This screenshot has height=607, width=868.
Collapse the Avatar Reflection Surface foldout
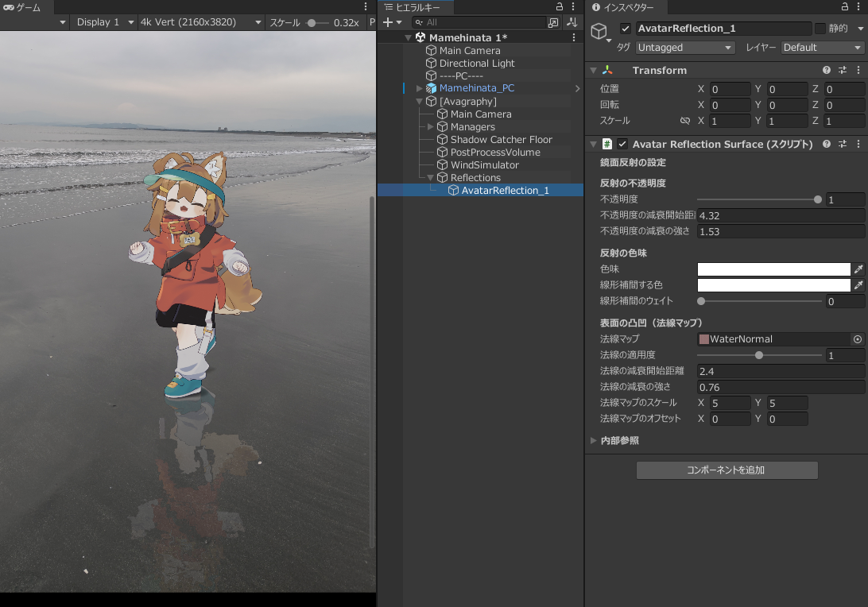point(594,144)
